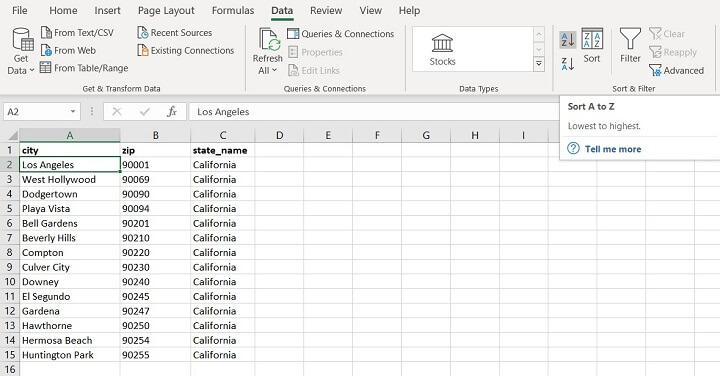The width and height of the screenshot is (720, 376).
Task: Click the Name Box showing A2
Action: tap(35, 112)
